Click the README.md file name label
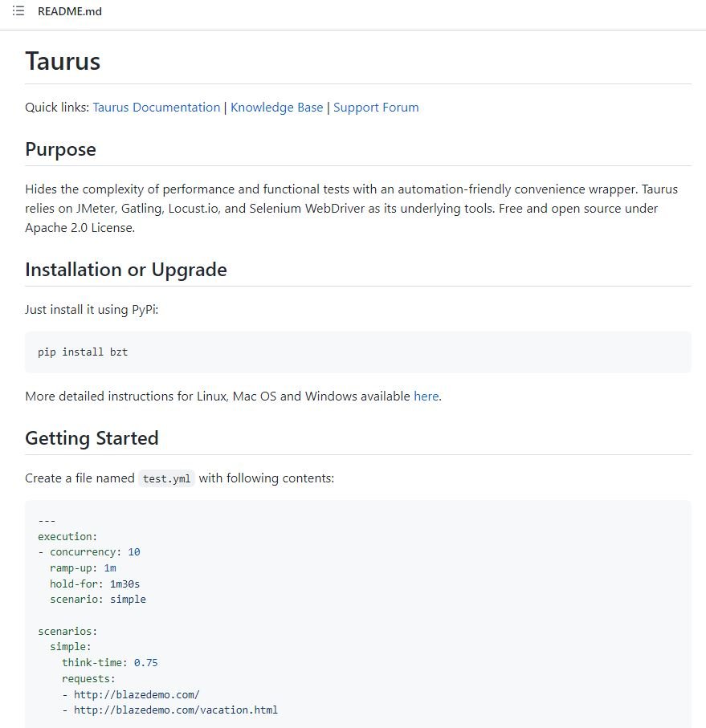The image size is (706, 728). [x=70, y=11]
